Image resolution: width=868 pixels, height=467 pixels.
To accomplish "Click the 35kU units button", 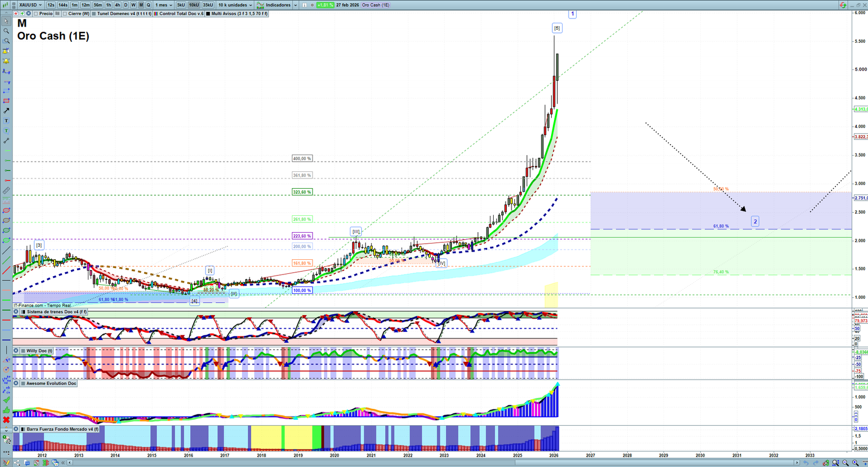I will coord(208,5).
